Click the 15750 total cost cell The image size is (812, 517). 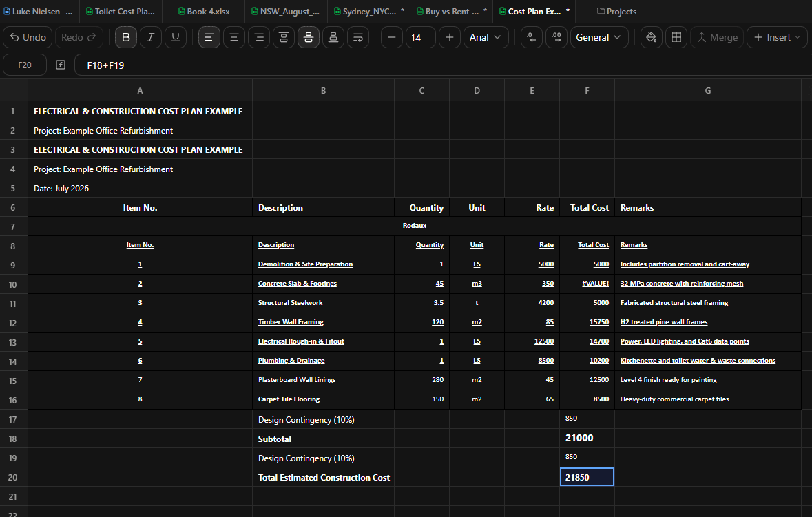click(x=587, y=322)
